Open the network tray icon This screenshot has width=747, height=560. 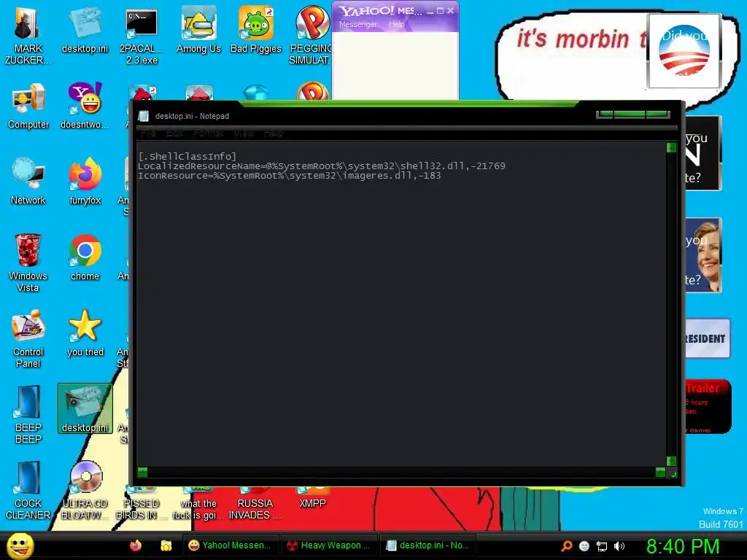click(602, 546)
